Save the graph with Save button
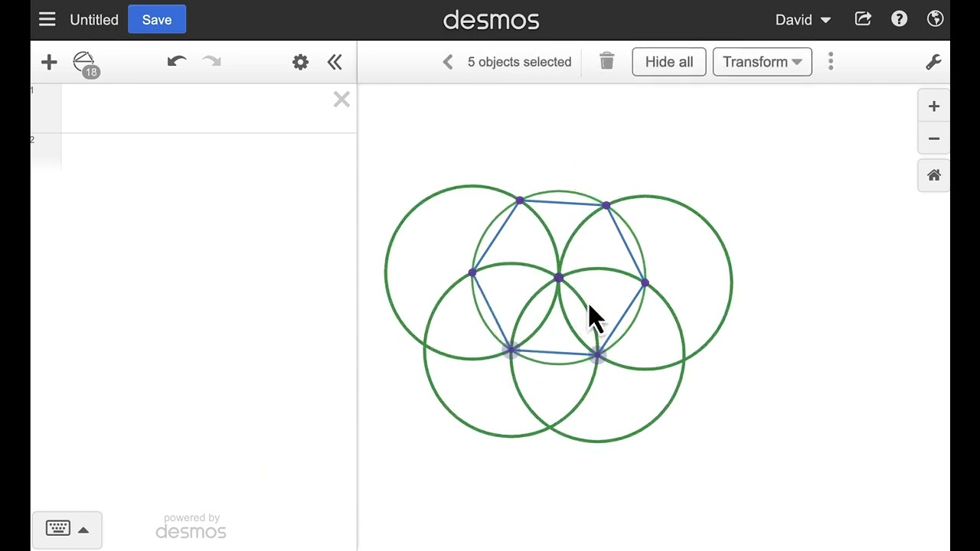 pyautogui.click(x=157, y=20)
